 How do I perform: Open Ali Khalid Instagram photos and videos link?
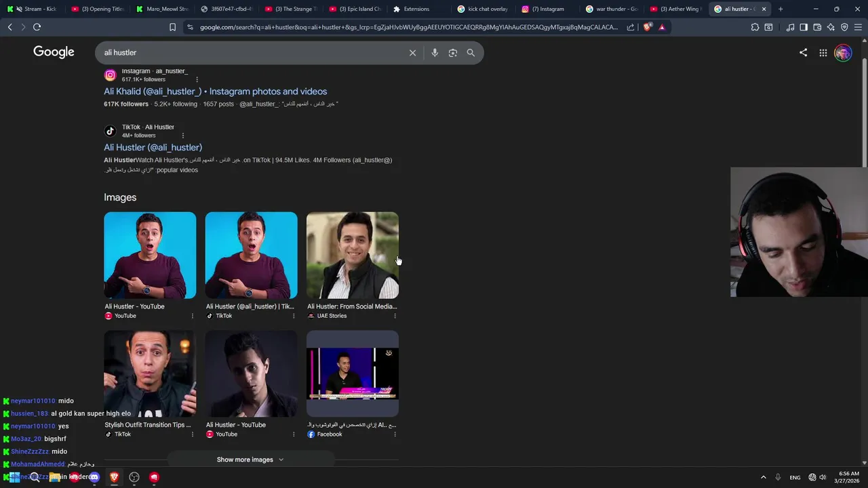point(215,91)
